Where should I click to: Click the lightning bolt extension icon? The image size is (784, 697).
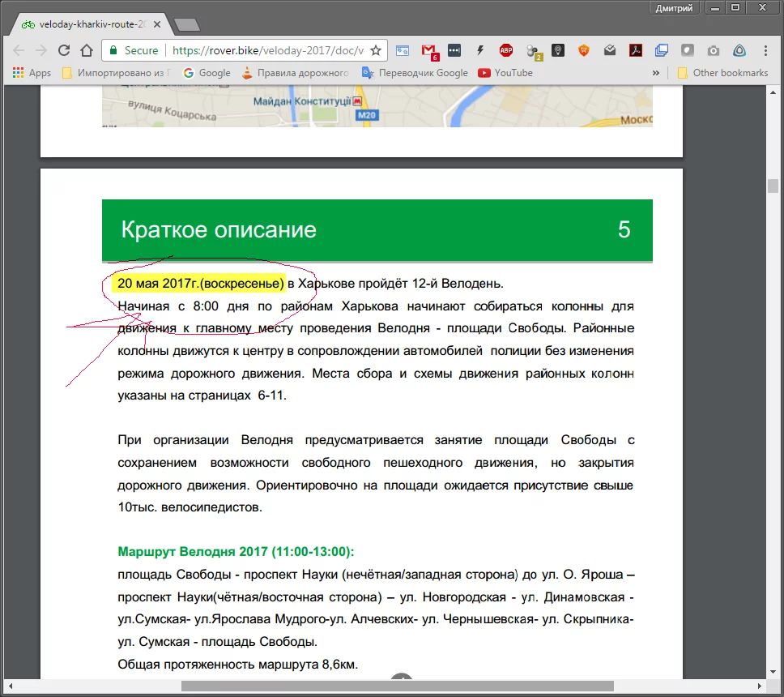(x=480, y=50)
